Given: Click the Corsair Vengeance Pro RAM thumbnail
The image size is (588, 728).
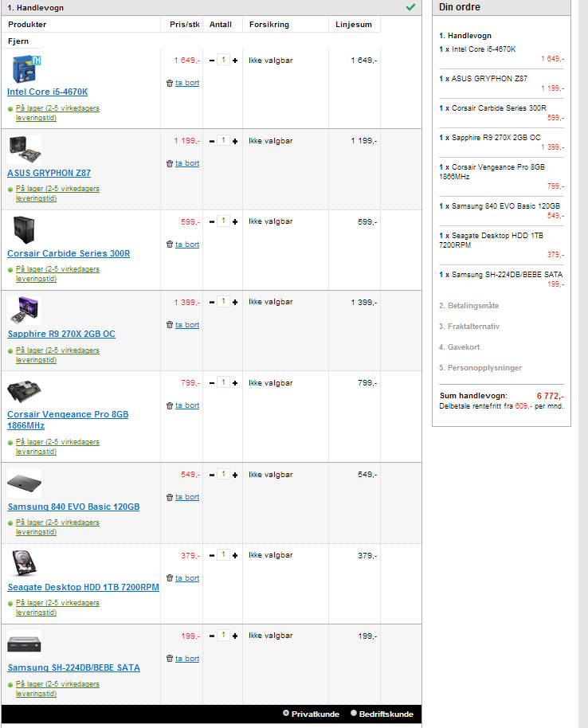Looking at the screenshot, I should (x=25, y=391).
